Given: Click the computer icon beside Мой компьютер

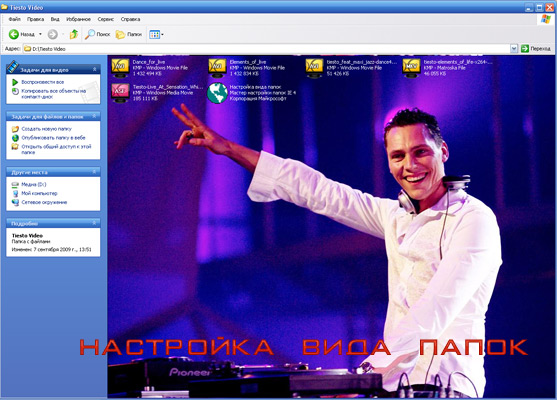Looking at the screenshot, I should click(x=15, y=193).
